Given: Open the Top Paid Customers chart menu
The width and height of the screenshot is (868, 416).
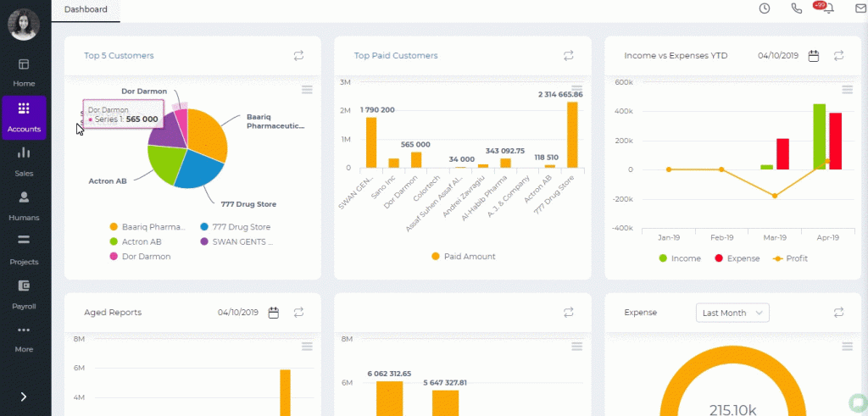Looking at the screenshot, I should pyautogui.click(x=576, y=90).
